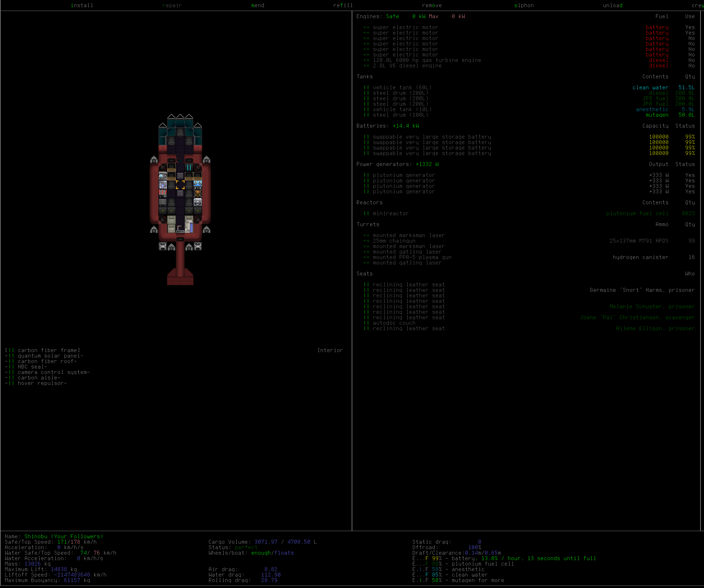Select the middle of three nose turrets
This screenshot has width=704, height=588.
point(180,116)
